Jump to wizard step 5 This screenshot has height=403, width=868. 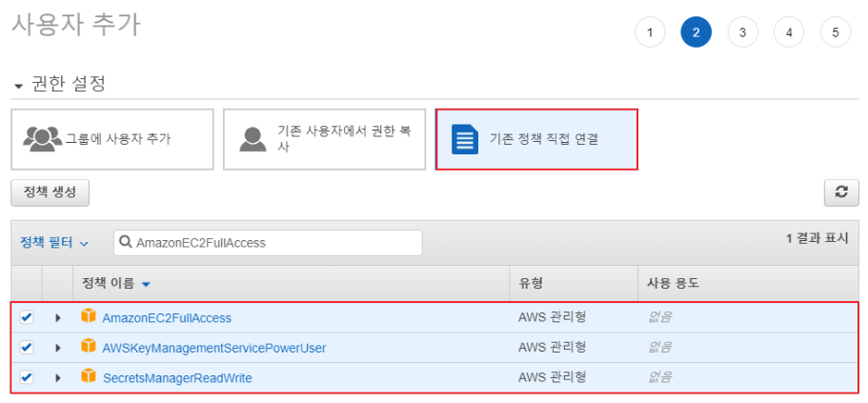[836, 32]
